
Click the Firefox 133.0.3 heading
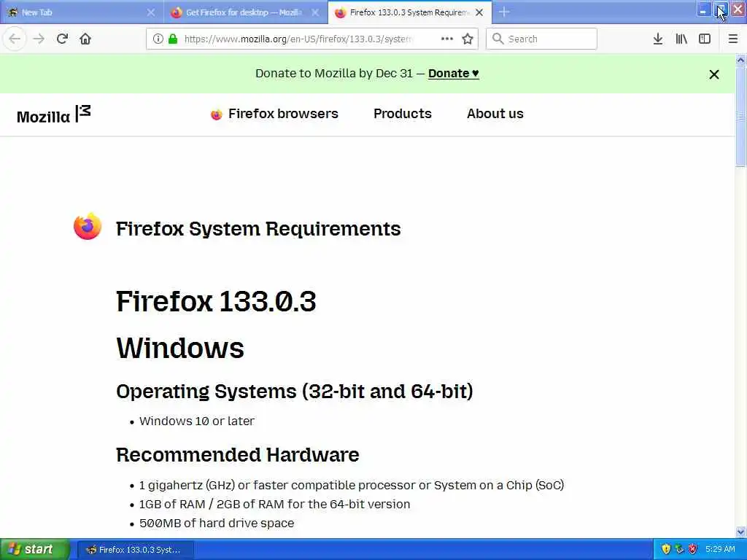tap(216, 301)
